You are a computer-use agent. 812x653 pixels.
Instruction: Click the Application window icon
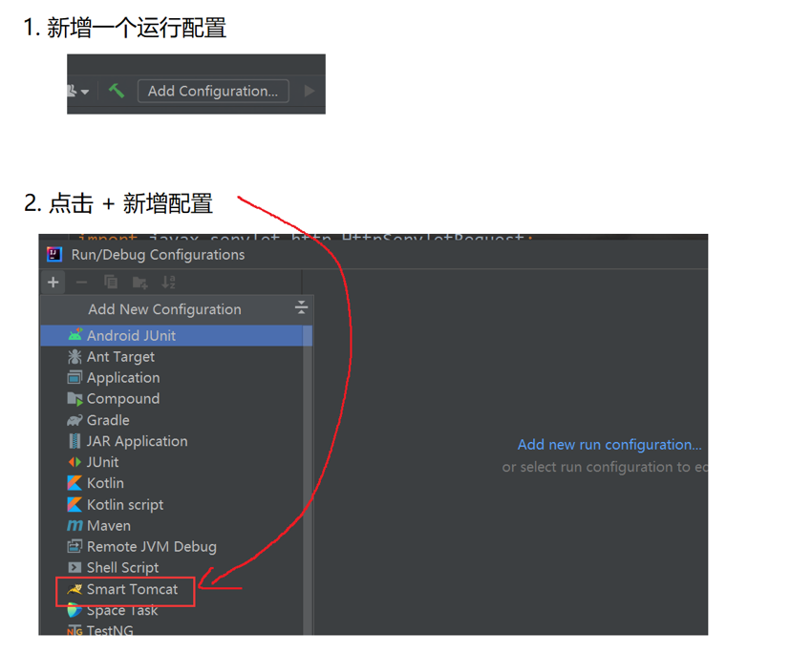(75, 378)
